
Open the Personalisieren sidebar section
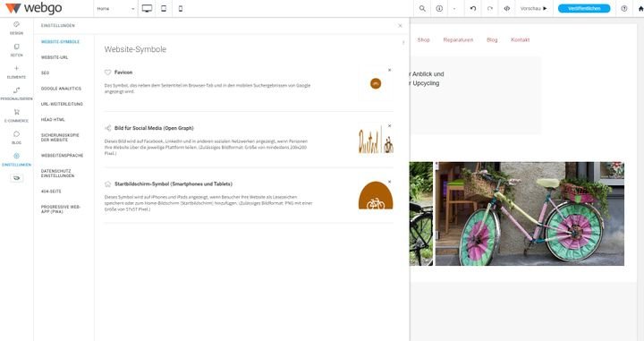16,94
